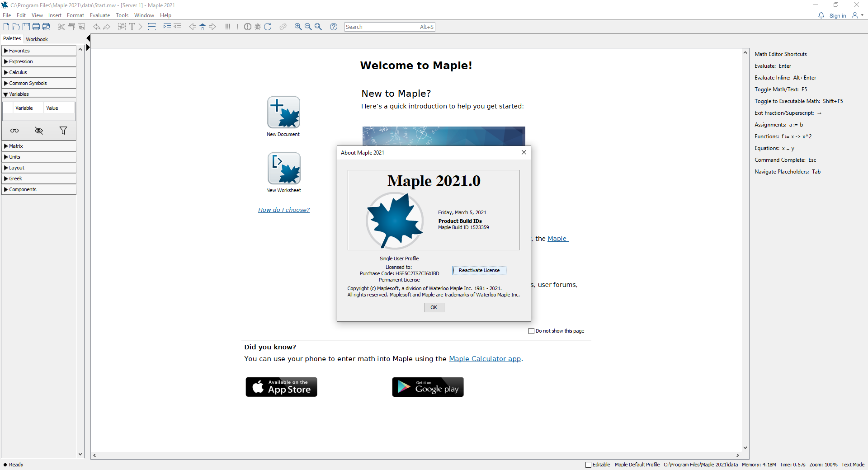The height and width of the screenshot is (470, 868).
Task: Click the New Worksheet icon
Action: [284, 168]
